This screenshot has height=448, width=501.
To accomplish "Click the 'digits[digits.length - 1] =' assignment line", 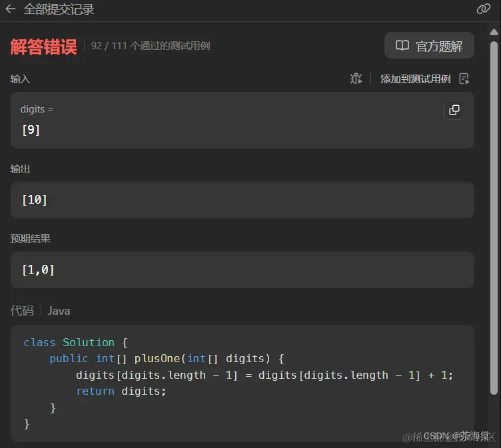I will [x=264, y=375].
